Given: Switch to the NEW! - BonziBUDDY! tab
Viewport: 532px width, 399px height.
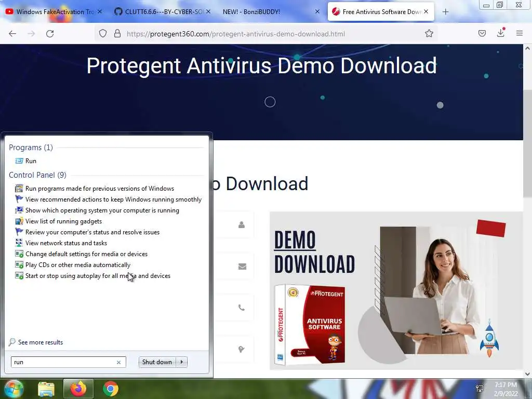Looking at the screenshot, I should coord(271,12).
